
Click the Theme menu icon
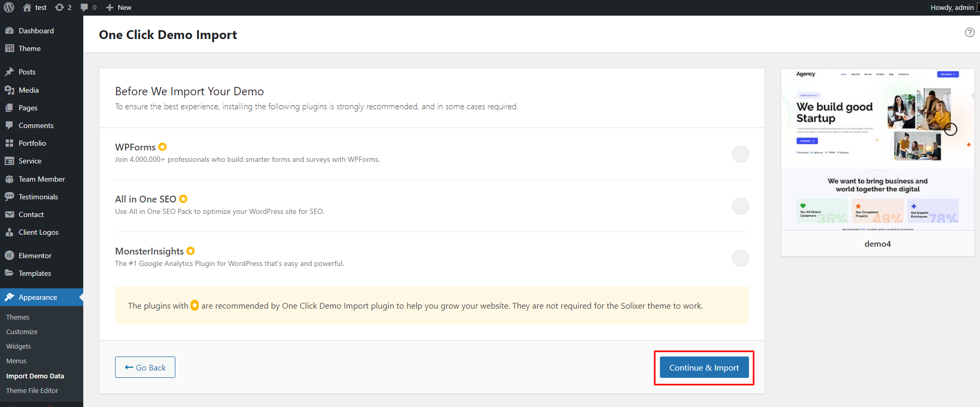pos(9,48)
